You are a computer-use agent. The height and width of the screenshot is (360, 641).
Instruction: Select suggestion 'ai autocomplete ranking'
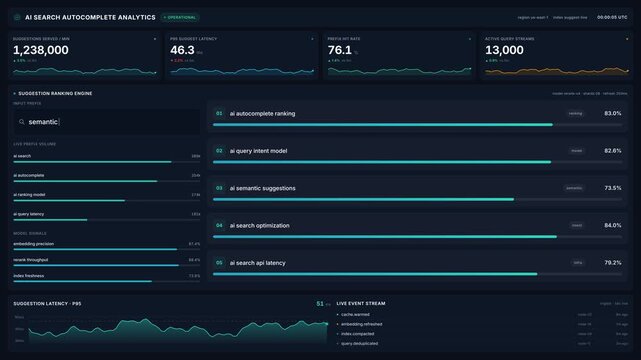pyautogui.click(x=417, y=117)
